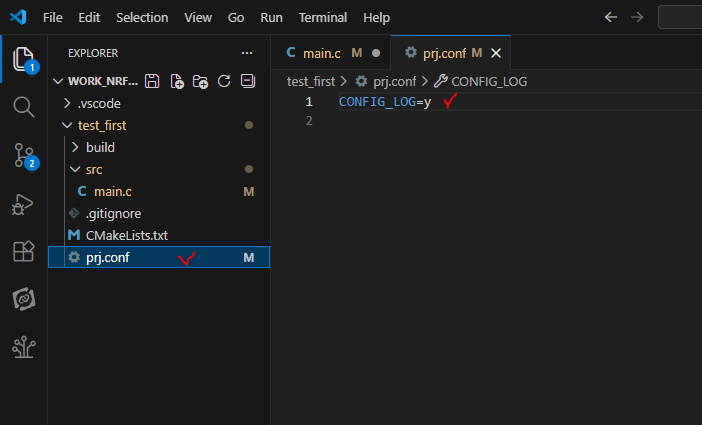Collapse all folders in Explorer

[x=248, y=81]
